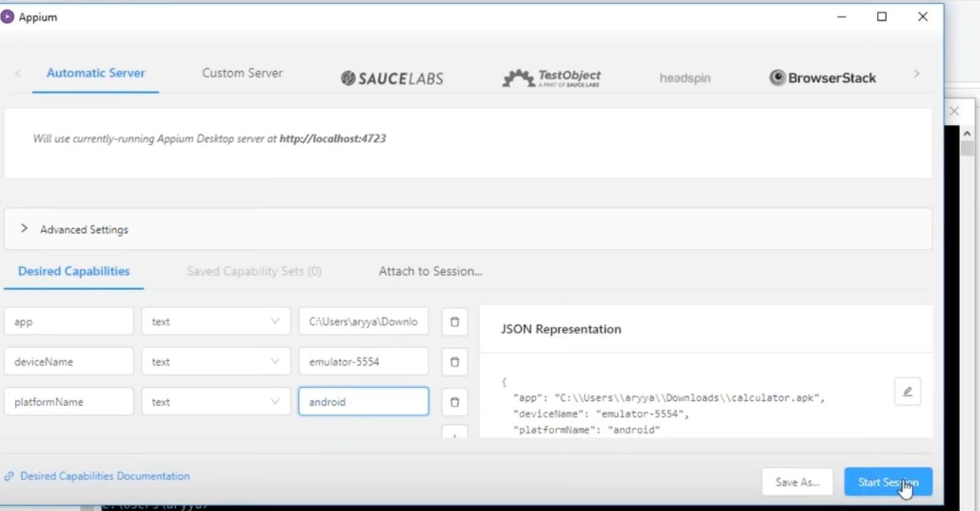This screenshot has width=980, height=511.
Task: Open type dropdown for app capability
Action: tap(216, 322)
